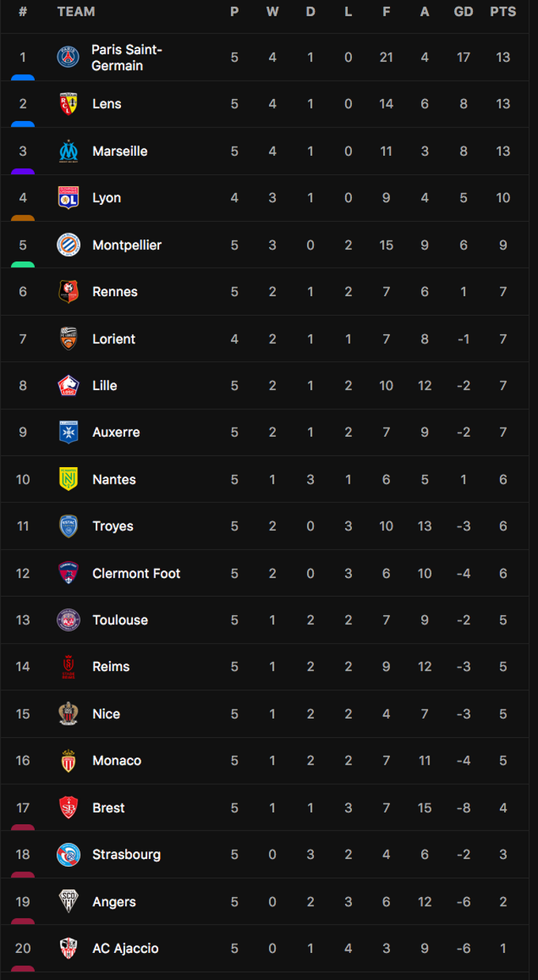538x980 pixels.
Task: Click the TEAM column header
Action: click(x=76, y=11)
